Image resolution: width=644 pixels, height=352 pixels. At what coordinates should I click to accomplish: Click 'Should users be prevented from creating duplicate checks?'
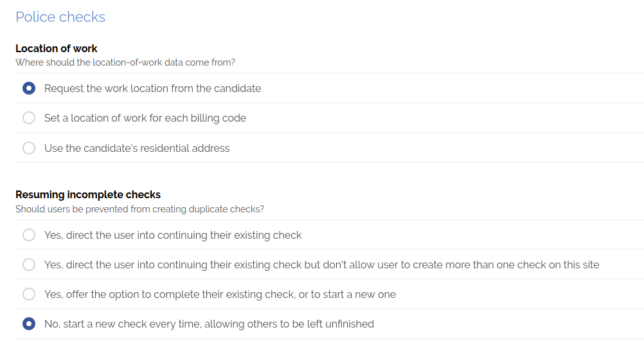(x=139, y=209)
